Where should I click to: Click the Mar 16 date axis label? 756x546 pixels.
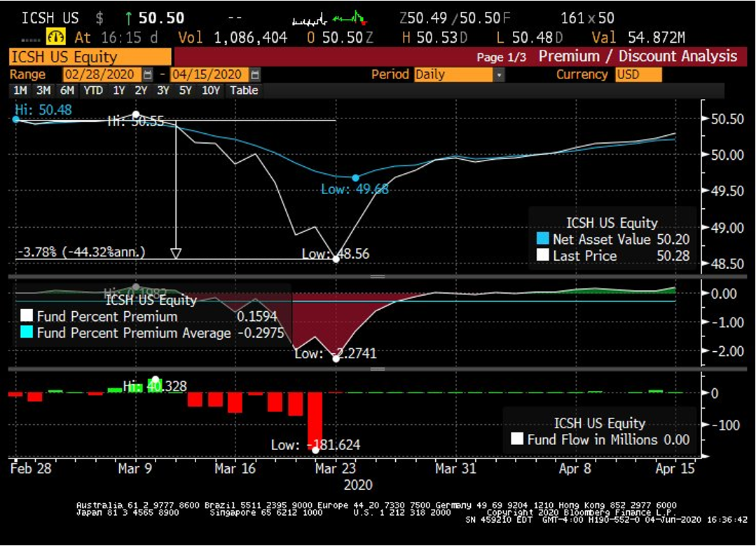click(235, 468)
